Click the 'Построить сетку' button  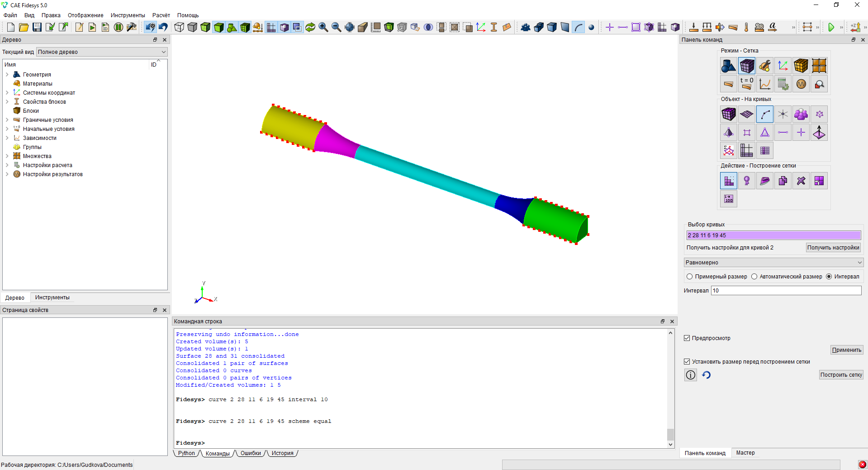coord(841,375)
